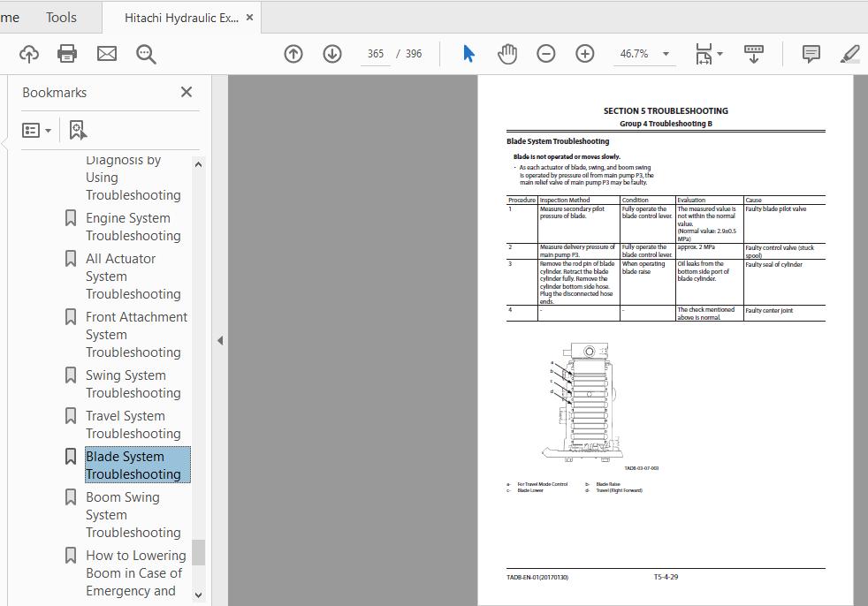Open Diagnosis by Using Troubleshooting bookmark
Screen dimensions: 868x606
[133, 177]
